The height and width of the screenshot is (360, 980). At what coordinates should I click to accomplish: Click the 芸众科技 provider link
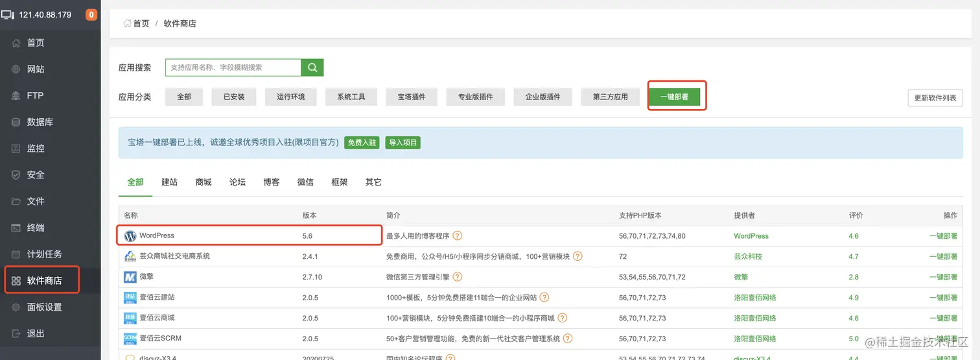[748, 256]
